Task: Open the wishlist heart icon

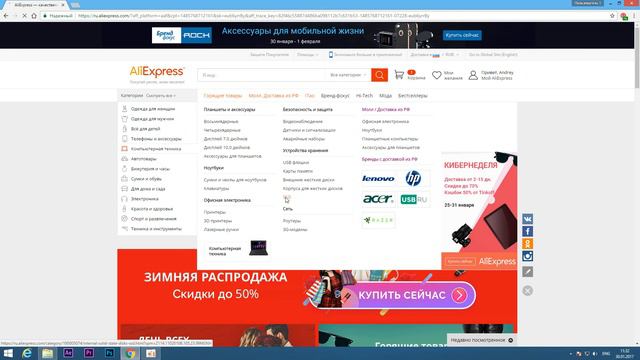Action: coord(437,75)
